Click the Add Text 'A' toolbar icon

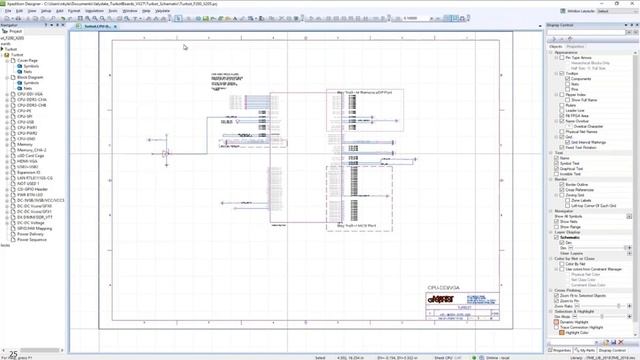coord(235,18)
